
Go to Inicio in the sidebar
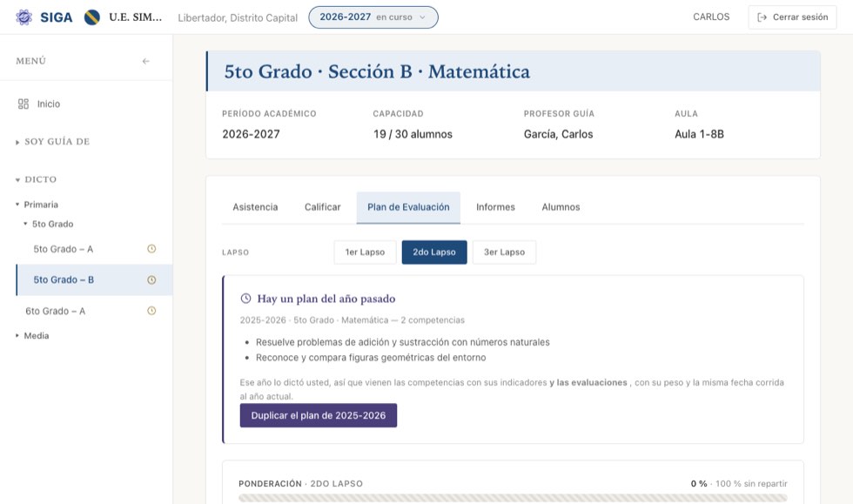(49, 104)
